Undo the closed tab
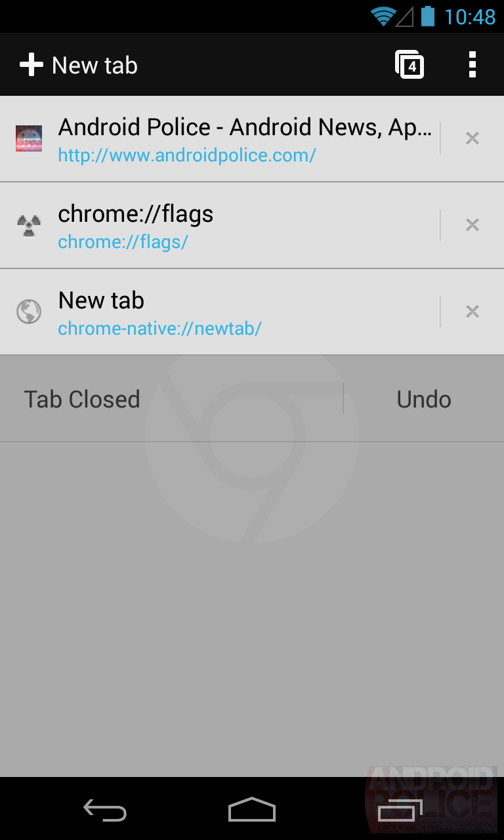Viewport: 504px width, 840px height. pos(424,399)
